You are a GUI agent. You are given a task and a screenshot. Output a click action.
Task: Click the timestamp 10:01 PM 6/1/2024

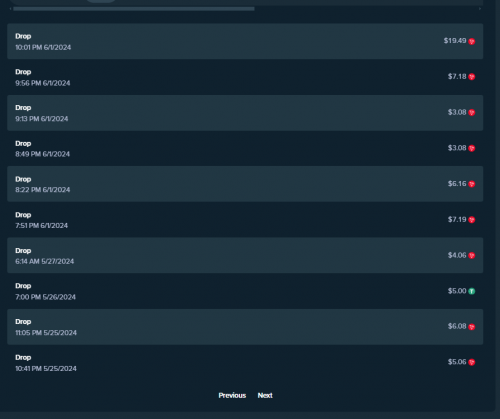tap(43, 47)
